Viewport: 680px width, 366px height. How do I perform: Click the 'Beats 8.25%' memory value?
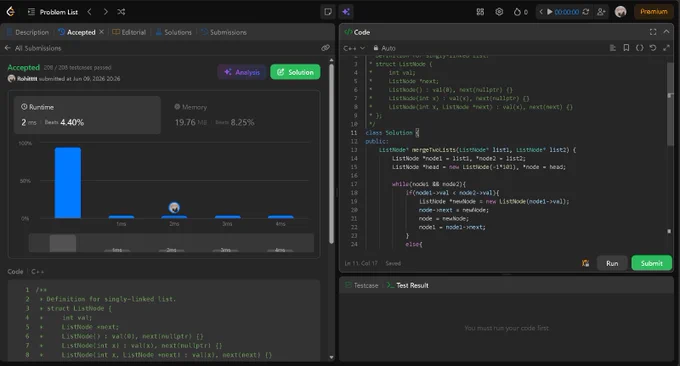235,123
